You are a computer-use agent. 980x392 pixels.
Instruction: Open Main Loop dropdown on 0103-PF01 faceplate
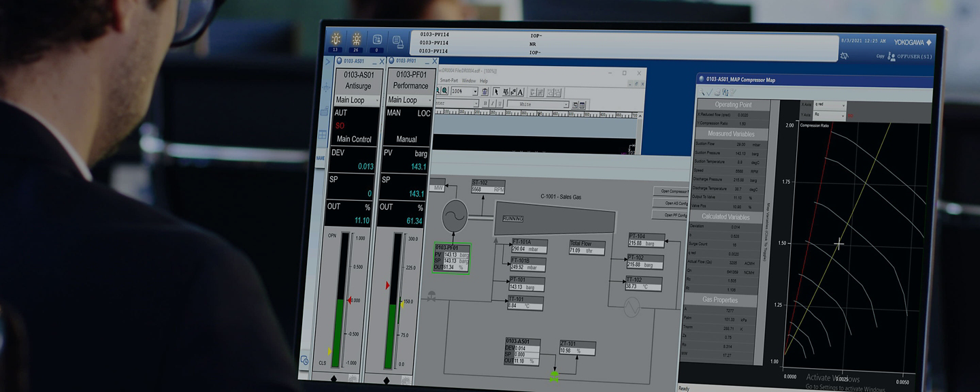point(409,100)
